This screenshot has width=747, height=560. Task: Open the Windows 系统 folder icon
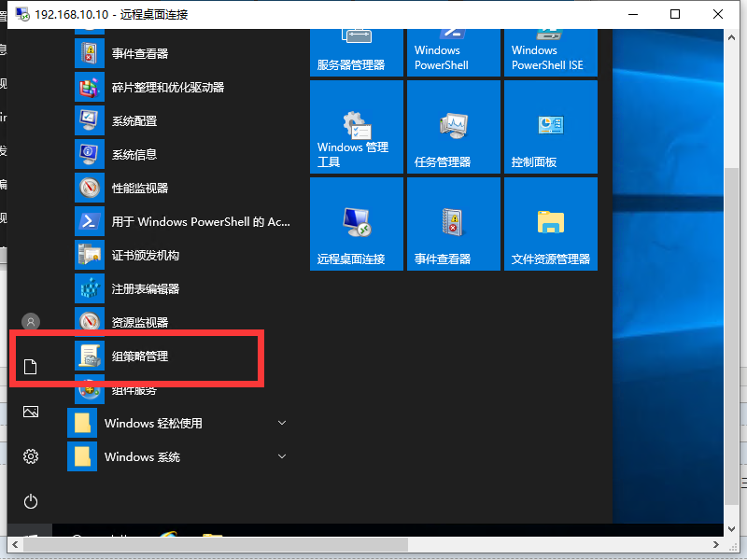pos(82,456)
